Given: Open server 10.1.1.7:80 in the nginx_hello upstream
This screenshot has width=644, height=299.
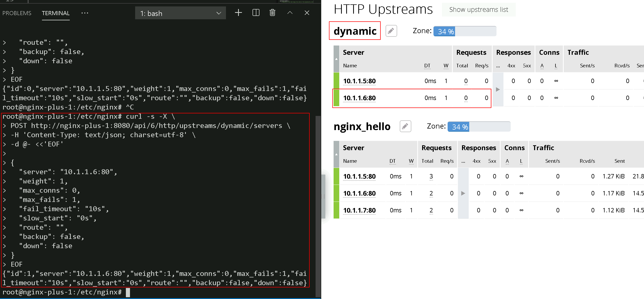Looking at the screenshot, I should click(359, 211).
